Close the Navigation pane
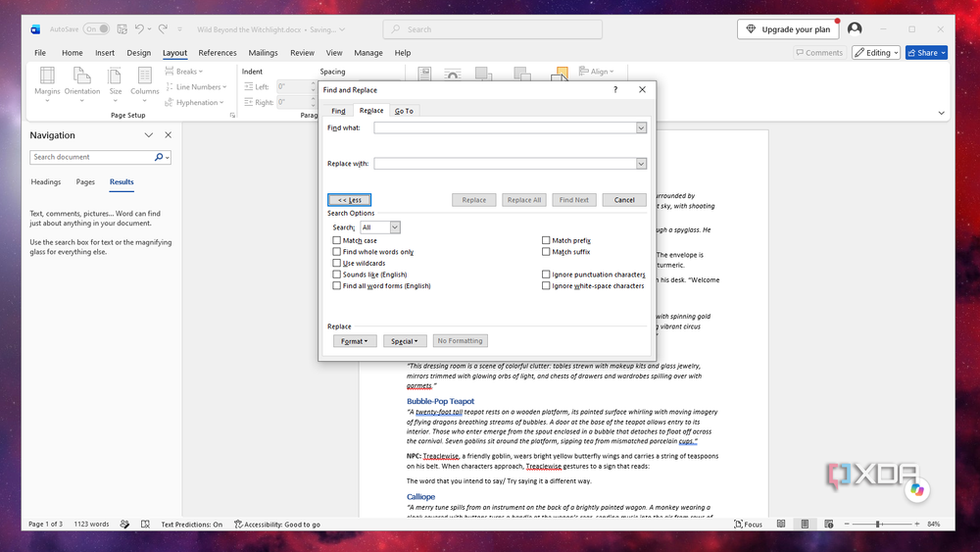Viewport: 980px width, 552px height. click(x=169, y=135)
